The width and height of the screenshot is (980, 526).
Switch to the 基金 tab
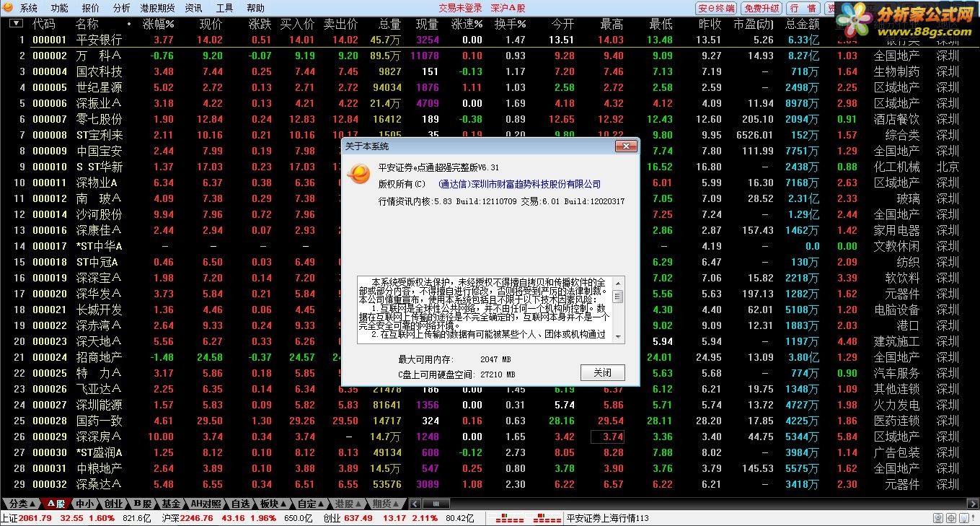click(x=171, y=504)
